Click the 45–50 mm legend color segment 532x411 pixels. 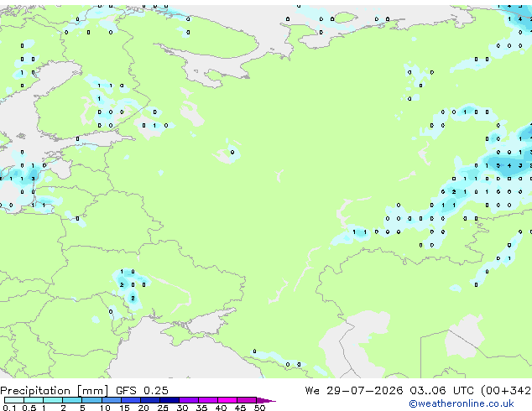point(247,400)
